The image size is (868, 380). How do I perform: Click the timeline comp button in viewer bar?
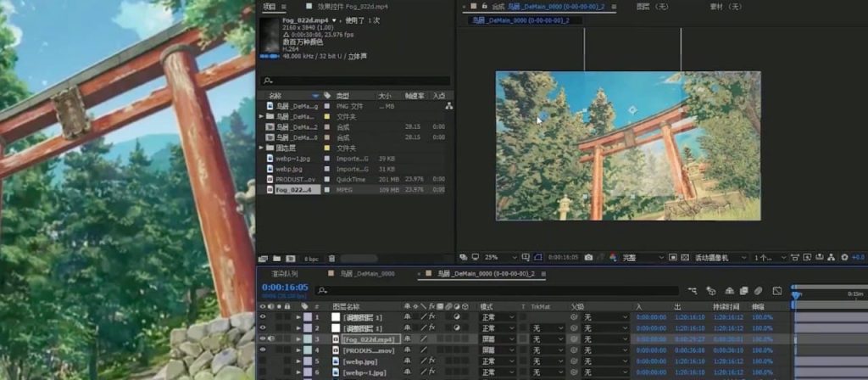(820, 258)
